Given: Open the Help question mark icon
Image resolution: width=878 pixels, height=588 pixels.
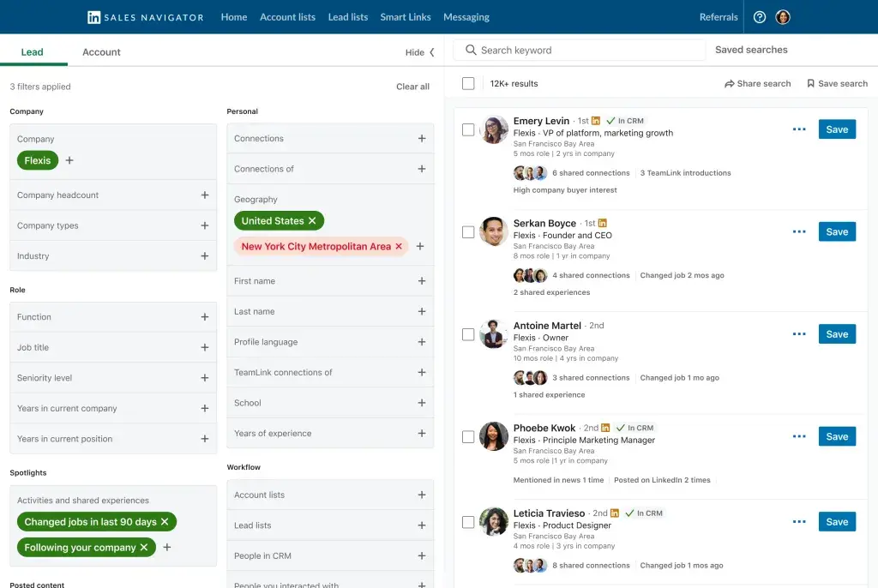Looking at the screenshot, I should click(x=759, y=16).
